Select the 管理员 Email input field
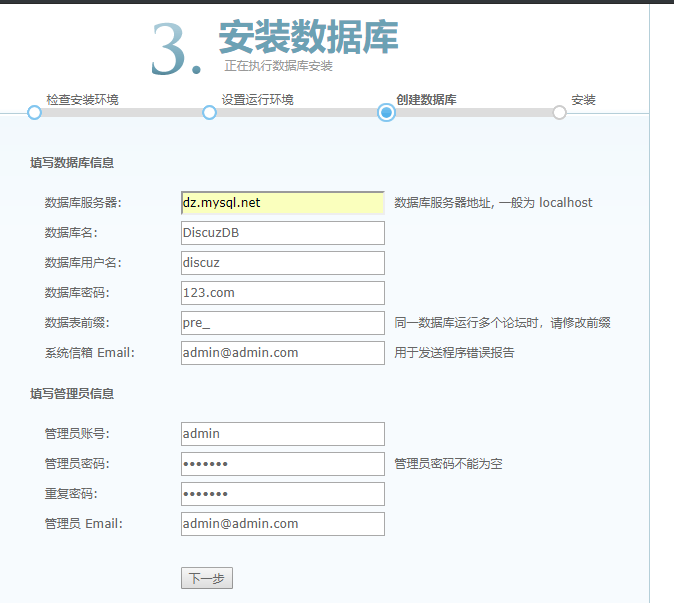The width and height of the screenshot is (674, 603). (283, 524)
